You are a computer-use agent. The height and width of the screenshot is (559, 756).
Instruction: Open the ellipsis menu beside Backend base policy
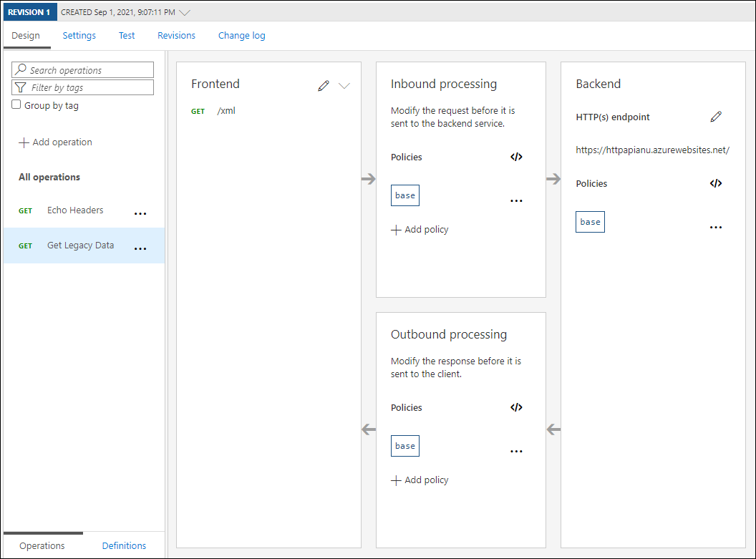click(x=715, y=227)
